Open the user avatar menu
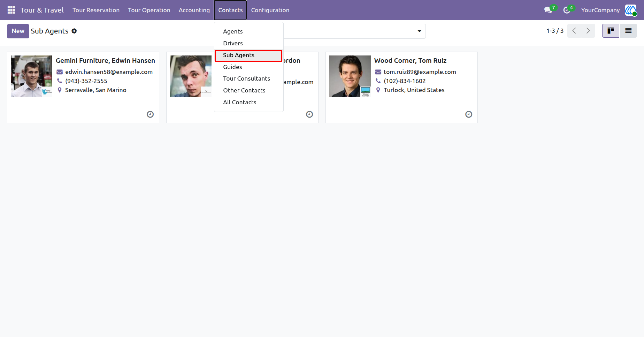The image size is (644, 337). coord(631,10)
